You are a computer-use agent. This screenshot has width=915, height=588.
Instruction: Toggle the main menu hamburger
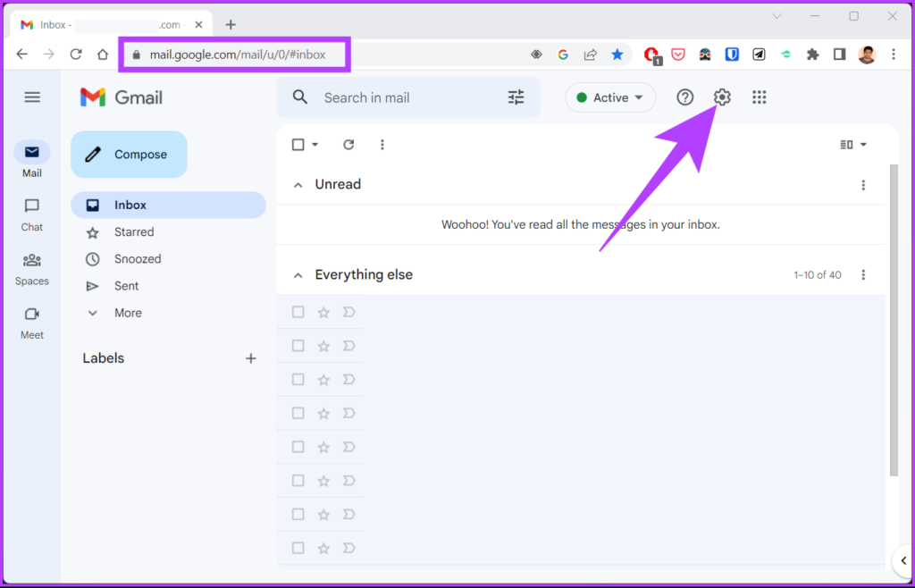32,97
